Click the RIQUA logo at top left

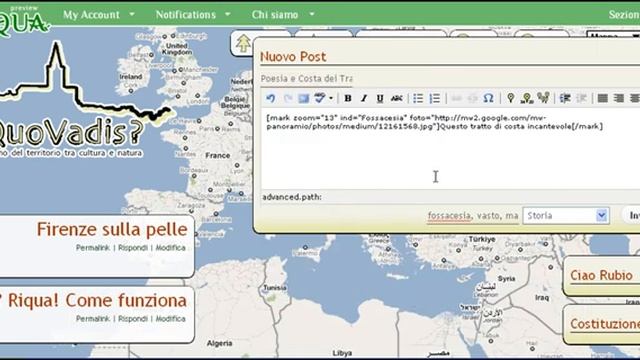click(24, 21)
